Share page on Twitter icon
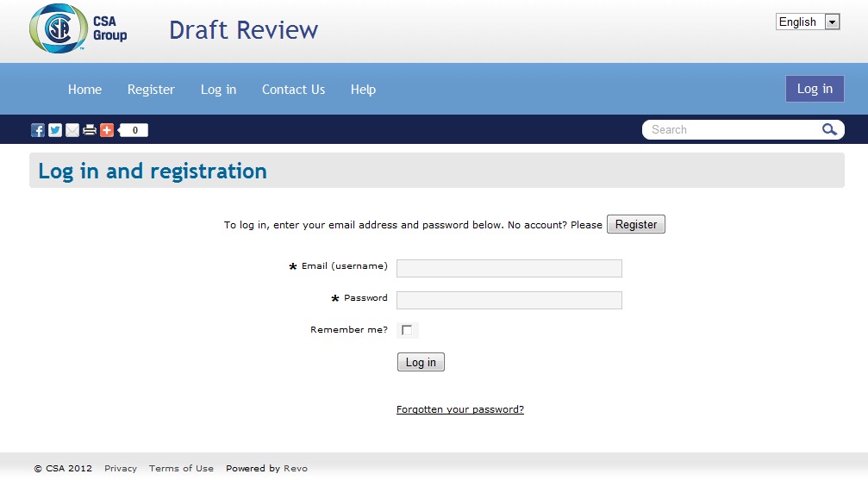This screenshot has width=868, height=480. coord(55,130)
